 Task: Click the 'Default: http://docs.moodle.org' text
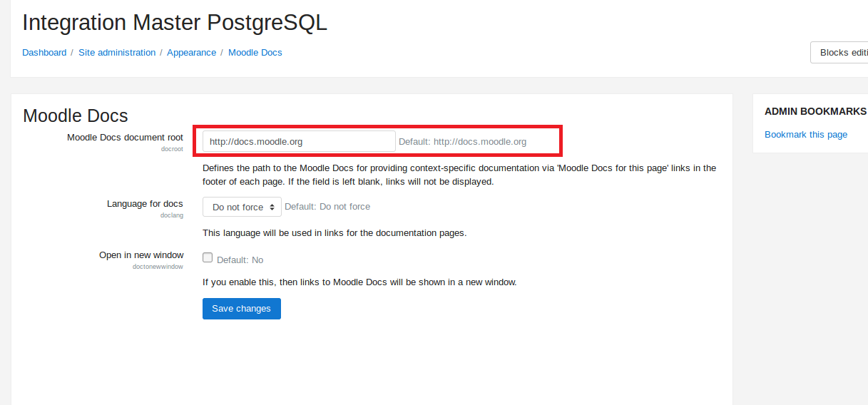[x=462, y=141]
